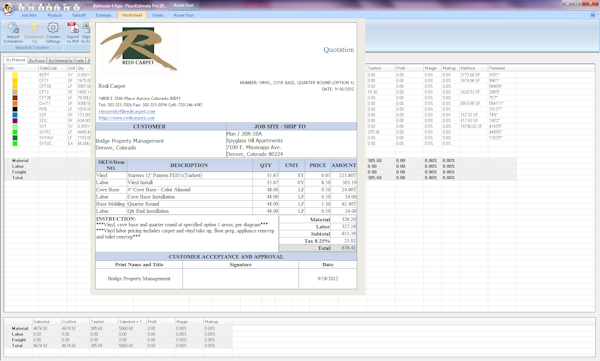
Task: Open the Room Tool ribbon tab
Action: (x=184, y=15)
